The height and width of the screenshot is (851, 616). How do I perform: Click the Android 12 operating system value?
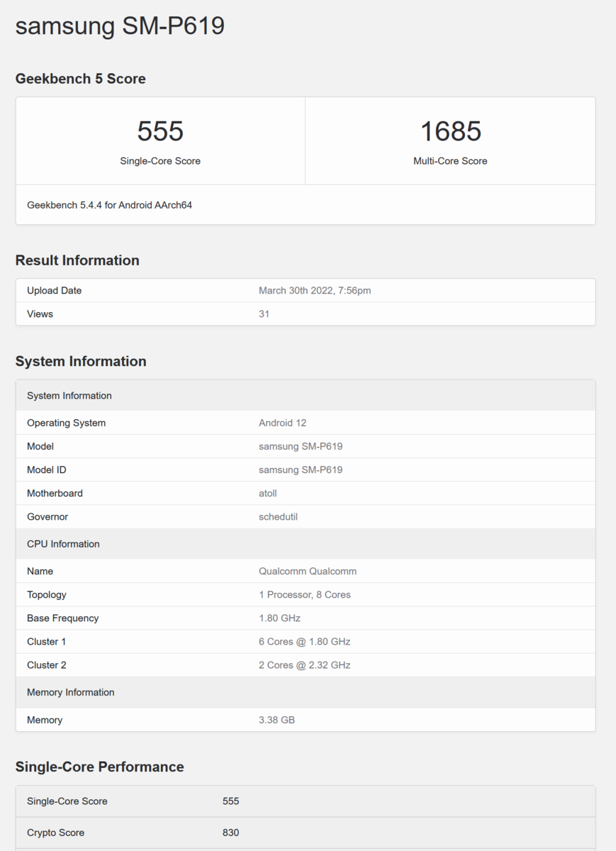pos(282,423)
